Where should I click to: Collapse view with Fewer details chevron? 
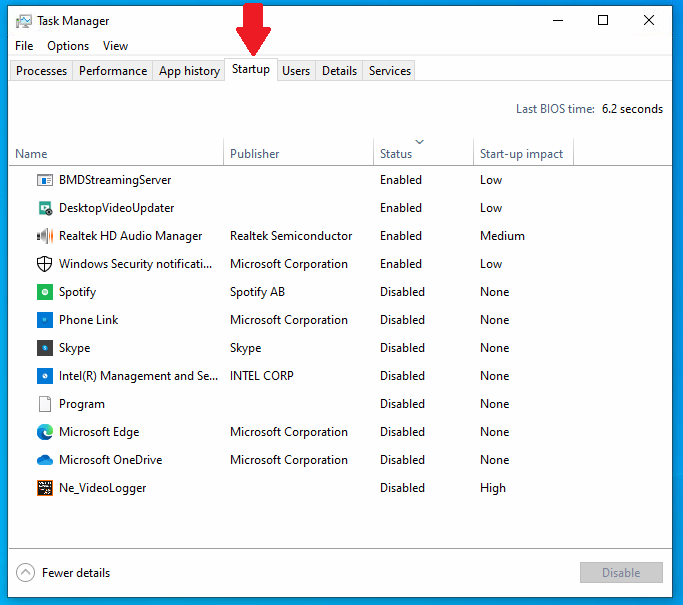(26, 573)
